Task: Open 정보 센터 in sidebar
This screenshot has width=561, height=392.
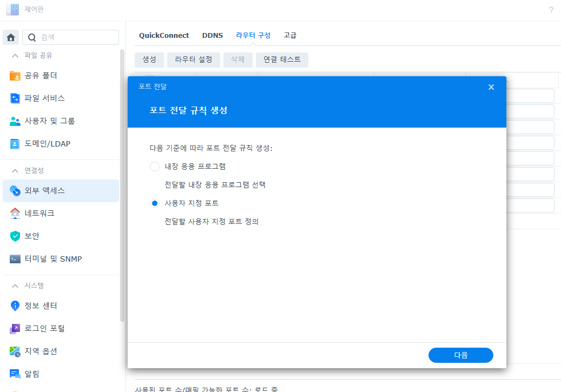Action: click(x=61, y=306)
